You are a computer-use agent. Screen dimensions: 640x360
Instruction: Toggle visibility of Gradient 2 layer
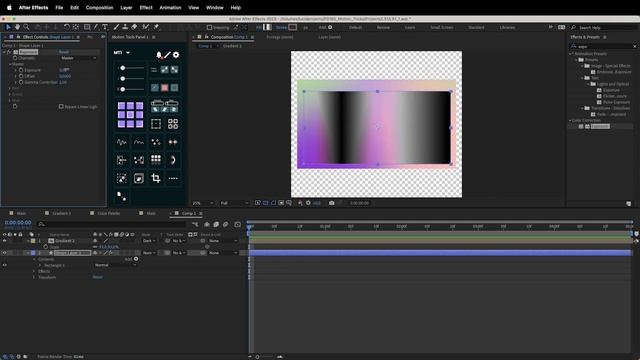point(4,241)
